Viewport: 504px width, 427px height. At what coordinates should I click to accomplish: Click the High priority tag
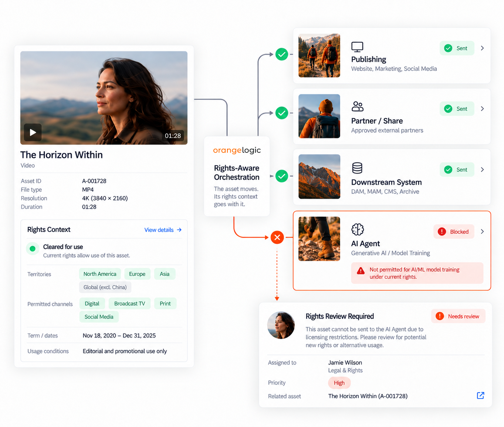point(339,383)
